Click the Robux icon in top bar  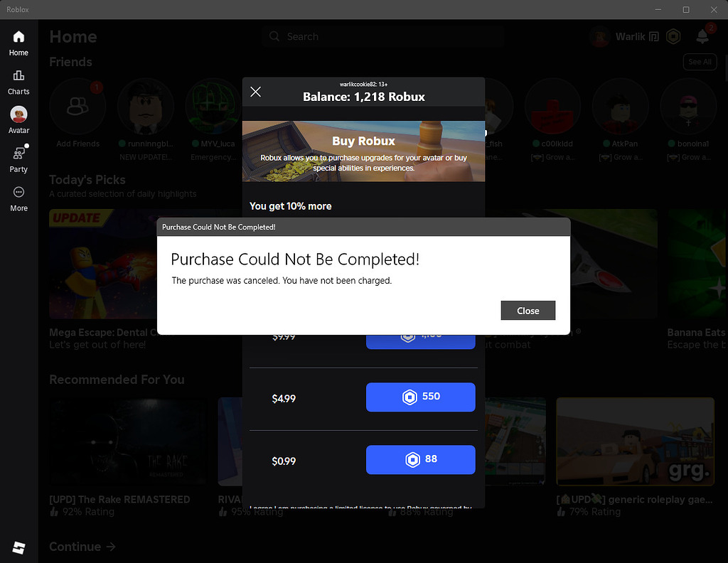click(673, 37)
